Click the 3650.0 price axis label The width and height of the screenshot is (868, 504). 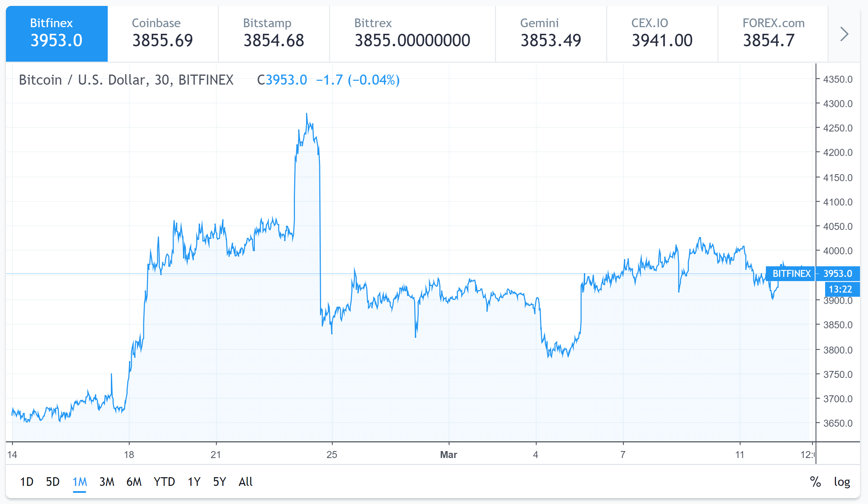click(x=838, y=423)
